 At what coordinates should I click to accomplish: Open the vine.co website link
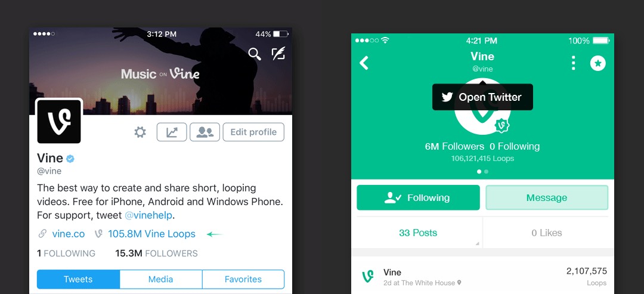tap(68, 234)
